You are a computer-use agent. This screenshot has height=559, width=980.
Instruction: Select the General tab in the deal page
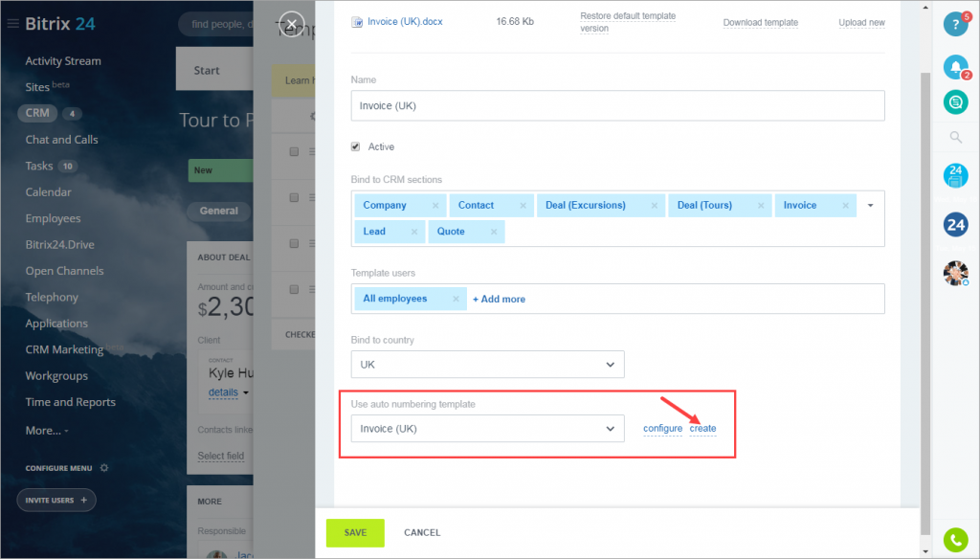219,212
